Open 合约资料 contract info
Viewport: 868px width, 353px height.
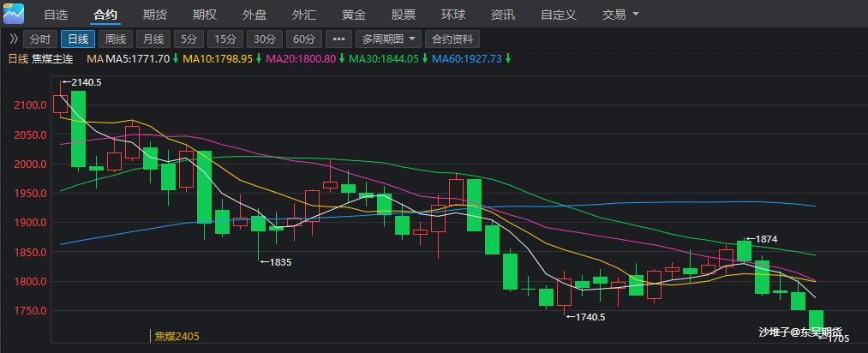coord(452,39)
